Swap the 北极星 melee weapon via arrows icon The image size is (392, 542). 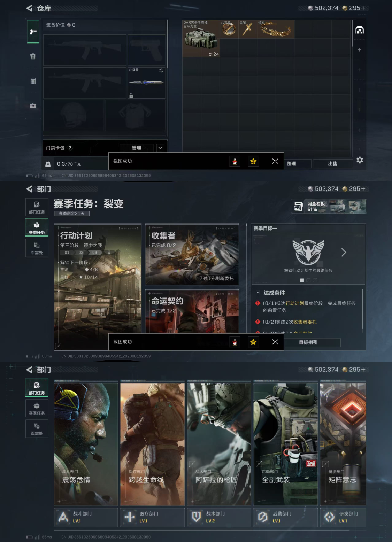(161, 70)
